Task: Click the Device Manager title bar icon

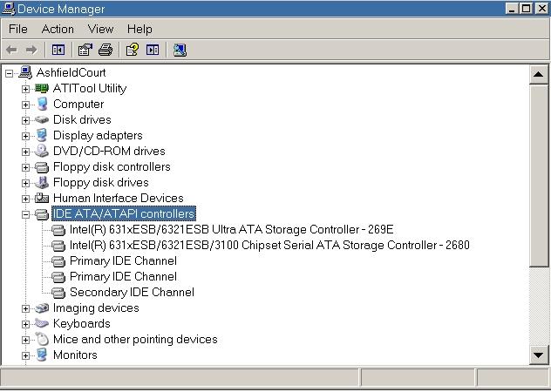Action: 9,9
